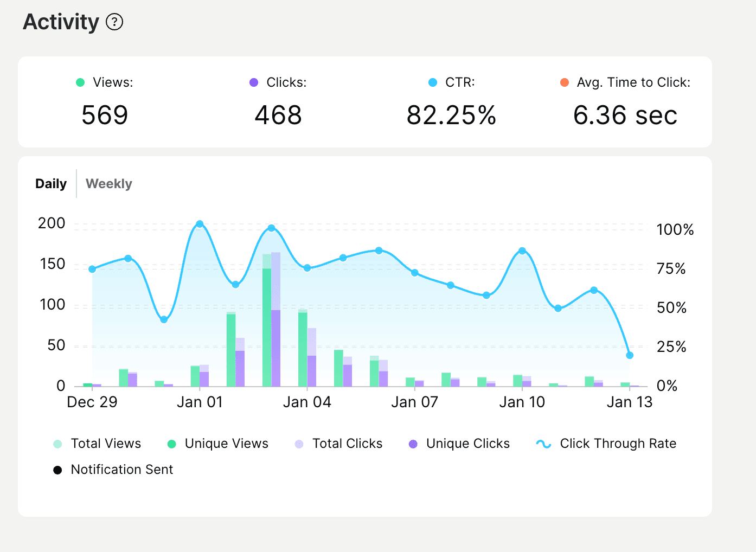Click the 82.25% CTR value

(451, 115)
